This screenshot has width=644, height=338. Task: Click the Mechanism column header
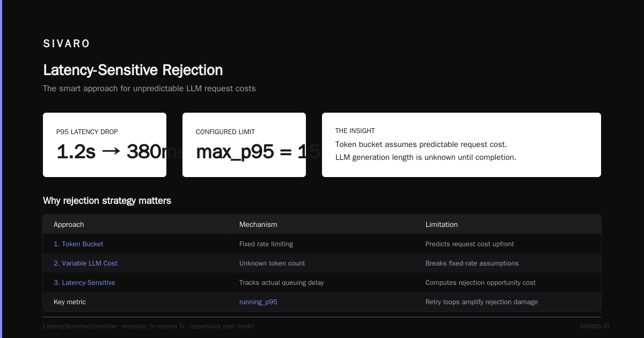point(258,224)
